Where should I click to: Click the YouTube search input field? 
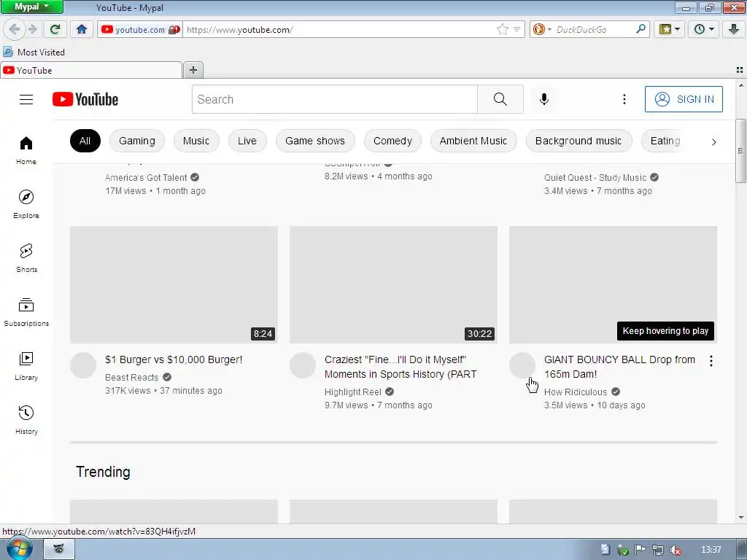pyautogui.click(x=334, y=99)
